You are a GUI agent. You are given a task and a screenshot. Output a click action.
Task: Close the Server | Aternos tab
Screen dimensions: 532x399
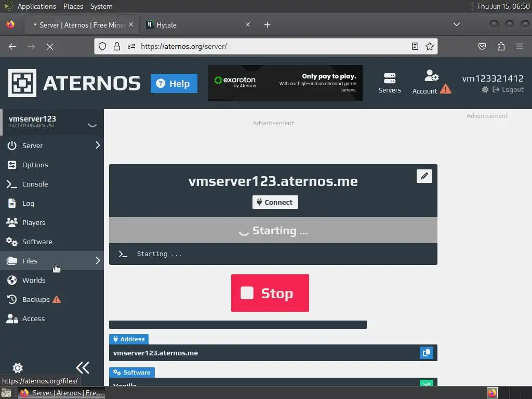point(131,24)
